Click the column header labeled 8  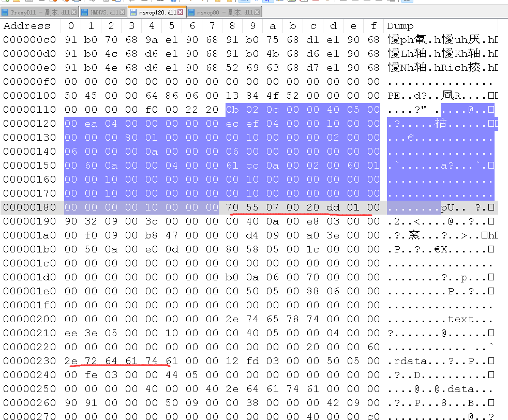232,26
